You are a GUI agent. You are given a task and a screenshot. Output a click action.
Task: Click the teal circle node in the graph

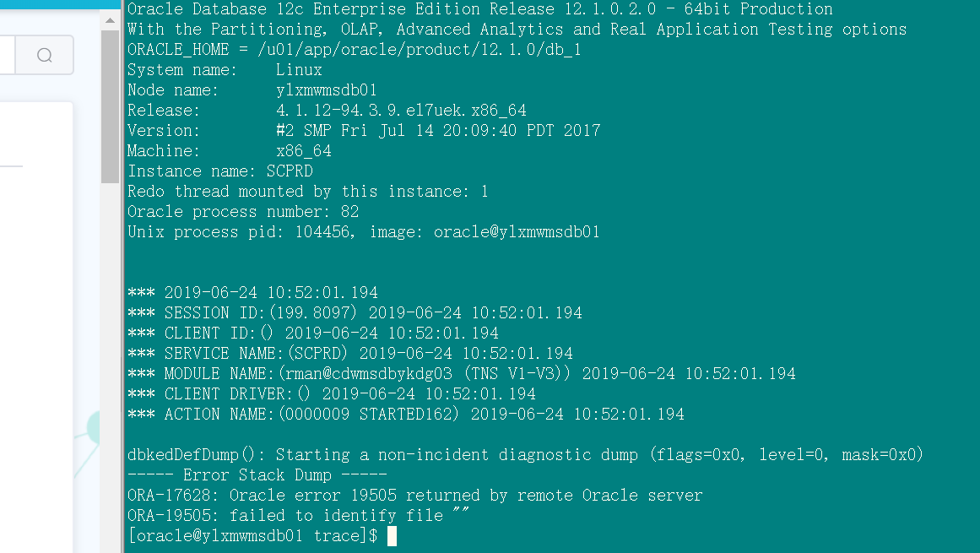98,425
